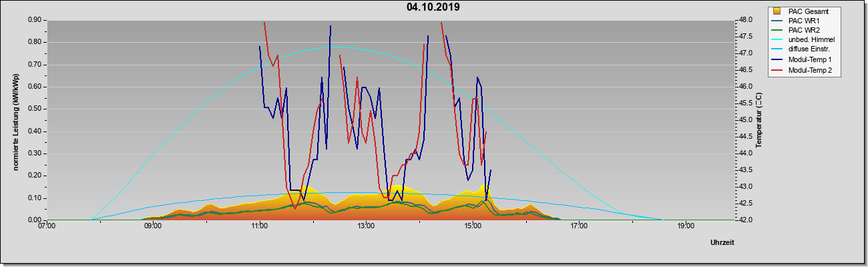Viewport: 868px width, 267px height.
Task: Click the 09:00 tick on the time axis
Action: click(153, 226)
